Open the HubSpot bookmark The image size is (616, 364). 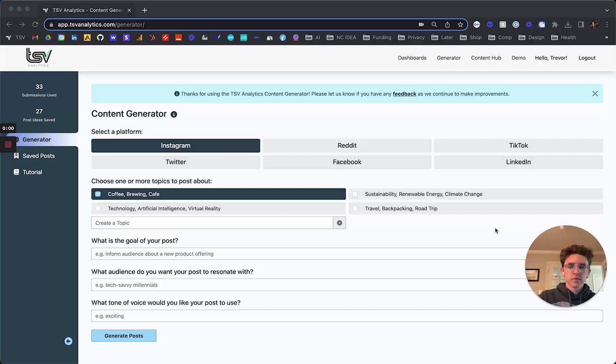pos(152,38)
